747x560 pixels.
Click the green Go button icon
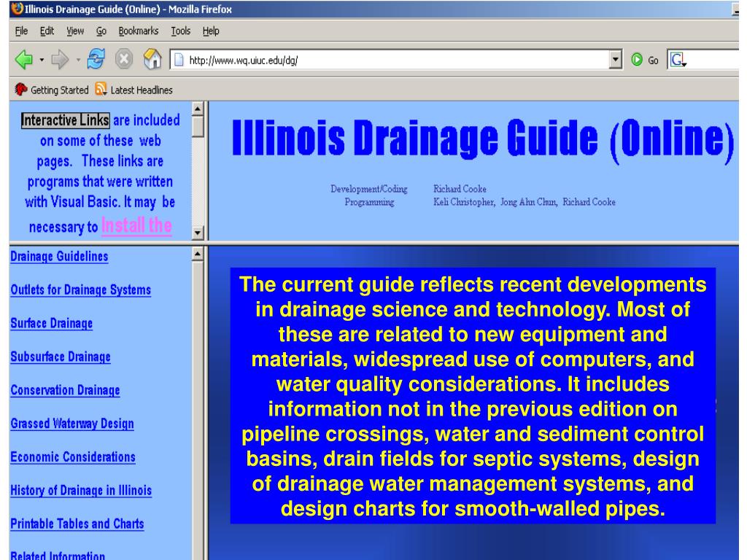point(637,60)
